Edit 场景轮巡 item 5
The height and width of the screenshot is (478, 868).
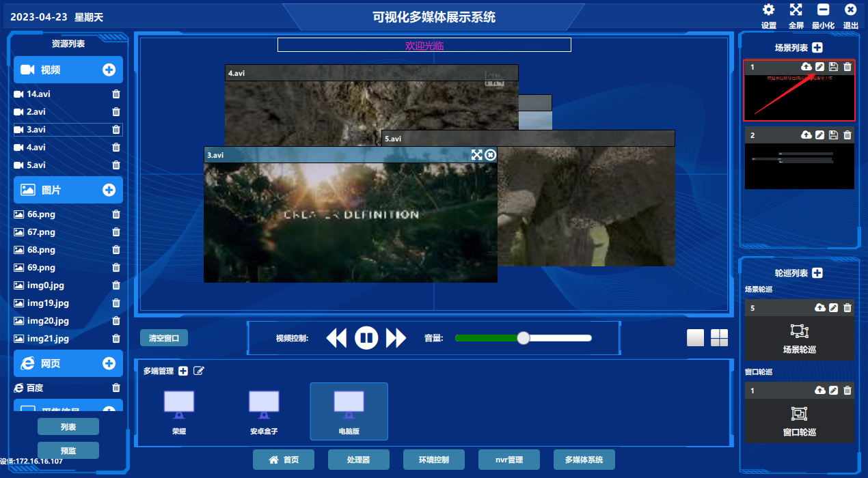pyautogui.click(x=833, y=308)
